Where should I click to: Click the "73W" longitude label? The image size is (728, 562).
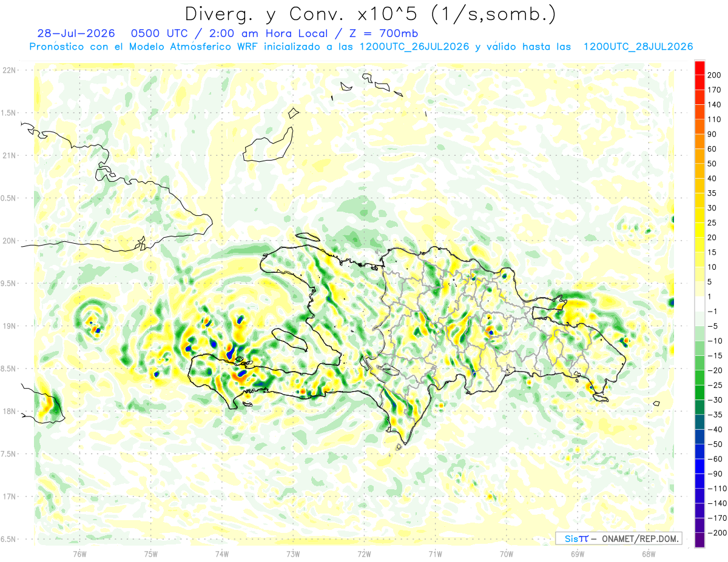(x=293, y=554)
